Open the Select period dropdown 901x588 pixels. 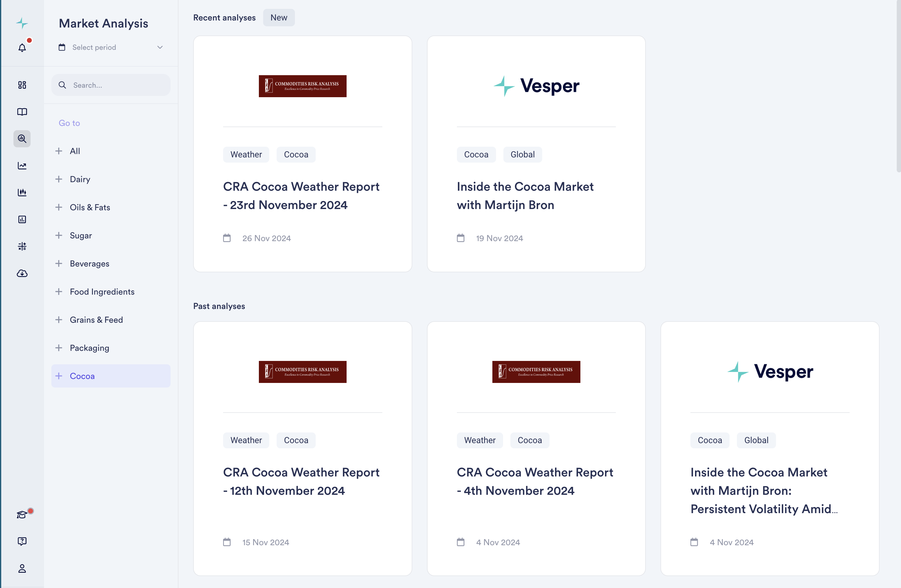111,47
